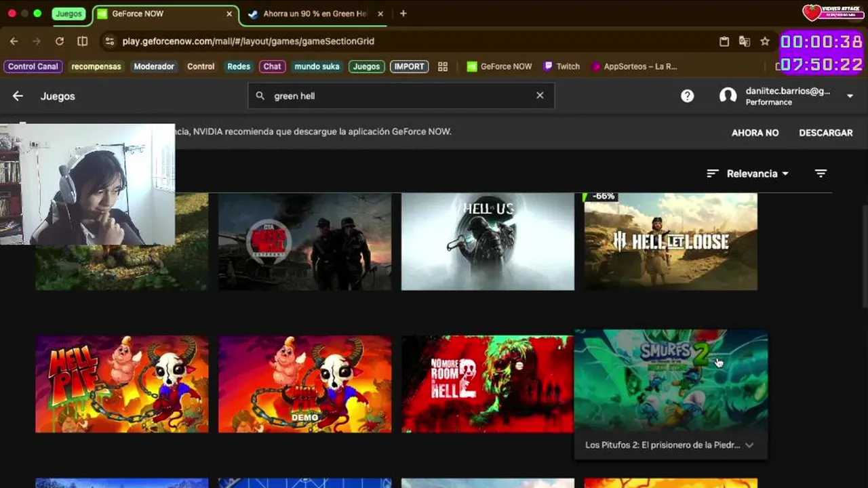868x488 pixels.
Task: Reload the page
Action: [x=60, y=41]
